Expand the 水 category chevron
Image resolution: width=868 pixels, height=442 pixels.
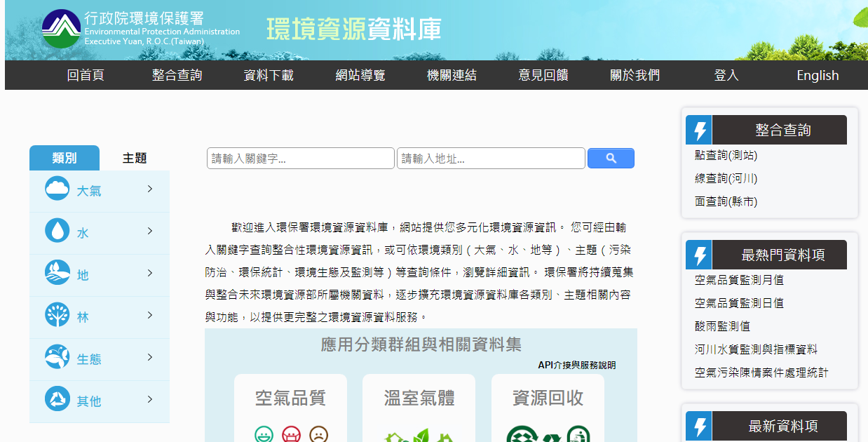150,231
